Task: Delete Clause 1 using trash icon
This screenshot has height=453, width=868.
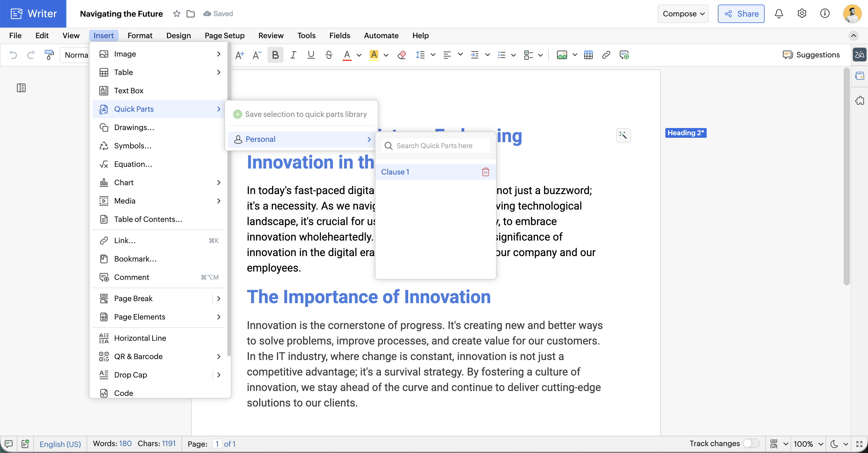Action: coord(485,172)
